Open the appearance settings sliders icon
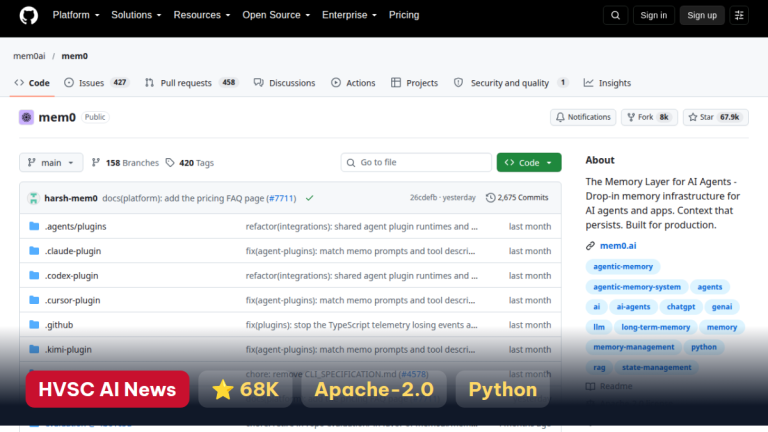This screenshot has height=432, width=768. pyautogui.click(x=739, y=15)
